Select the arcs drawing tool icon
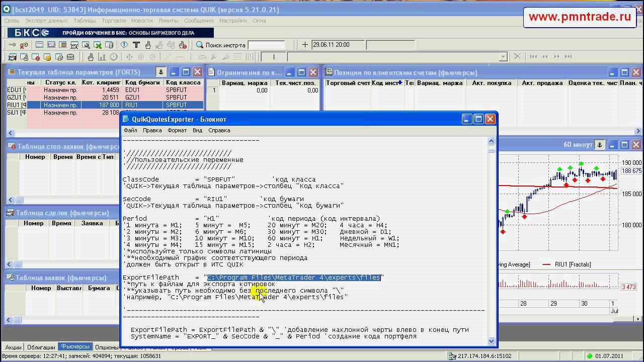The width and height of the screenshot is (644, 362). pos(202,57)
